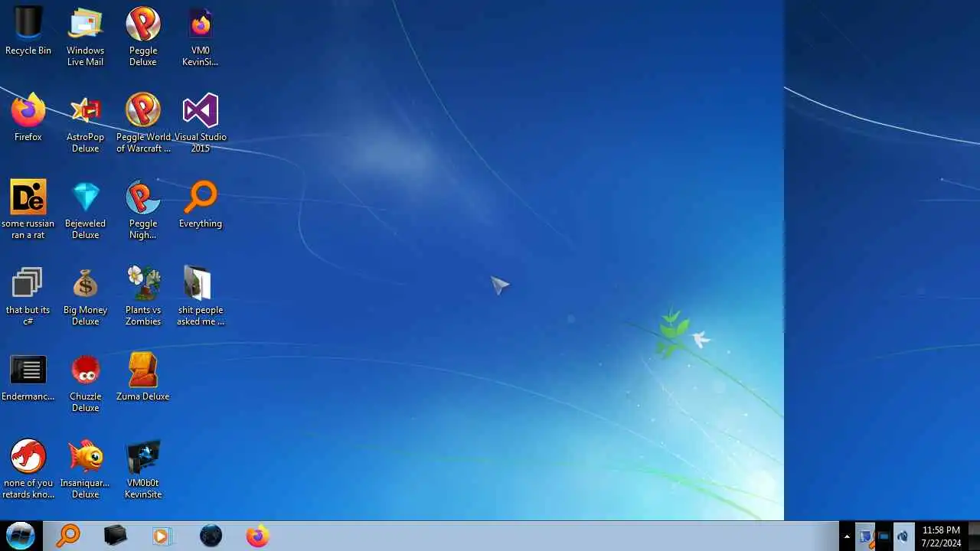Select the VM0 KevinSi... desktop shortcut
This screenshot has width=980, height=551.
click(x=201, y=37)
